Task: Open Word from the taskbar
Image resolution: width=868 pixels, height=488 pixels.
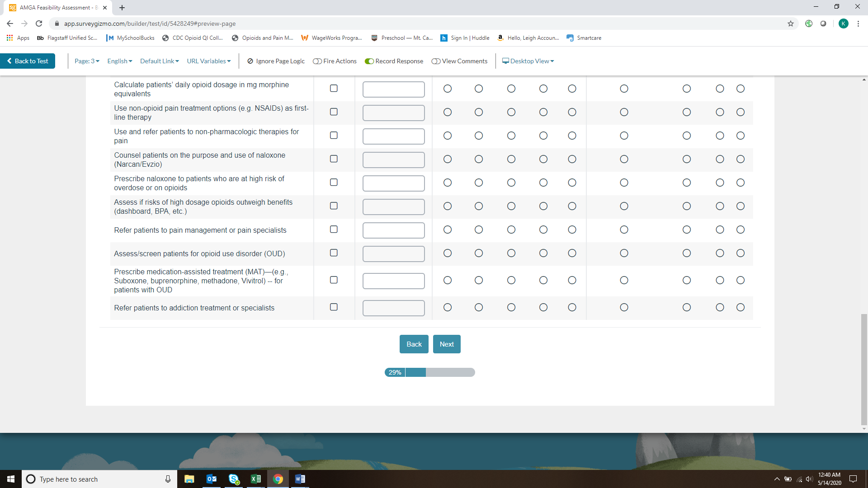Action: point(300,479)
